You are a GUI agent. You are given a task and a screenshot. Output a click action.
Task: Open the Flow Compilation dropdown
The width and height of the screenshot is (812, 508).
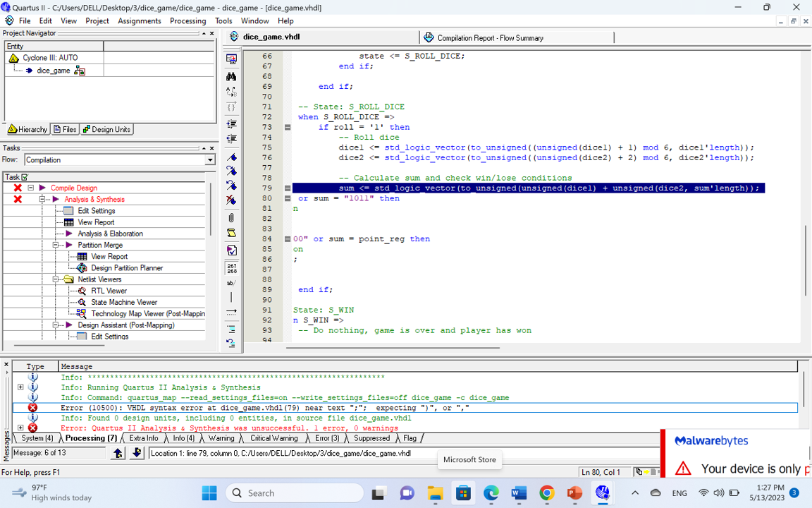[209, 160]
